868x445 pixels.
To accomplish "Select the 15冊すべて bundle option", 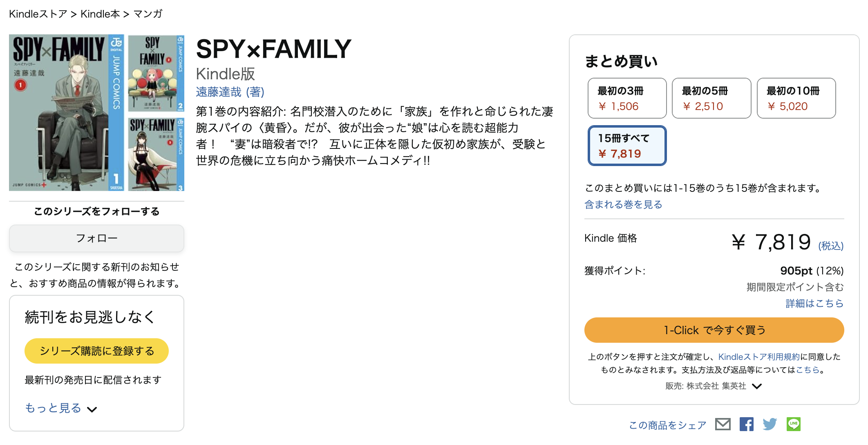I will point(627,146).
